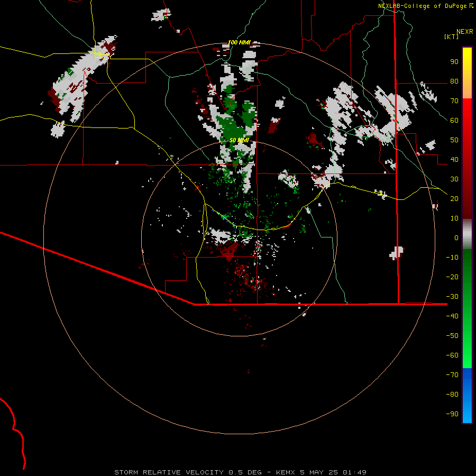The height and width of the screenshot is (476, 476).
Task: Click the blue segment of the velocity color bar
Action: (x=467, y=396)
